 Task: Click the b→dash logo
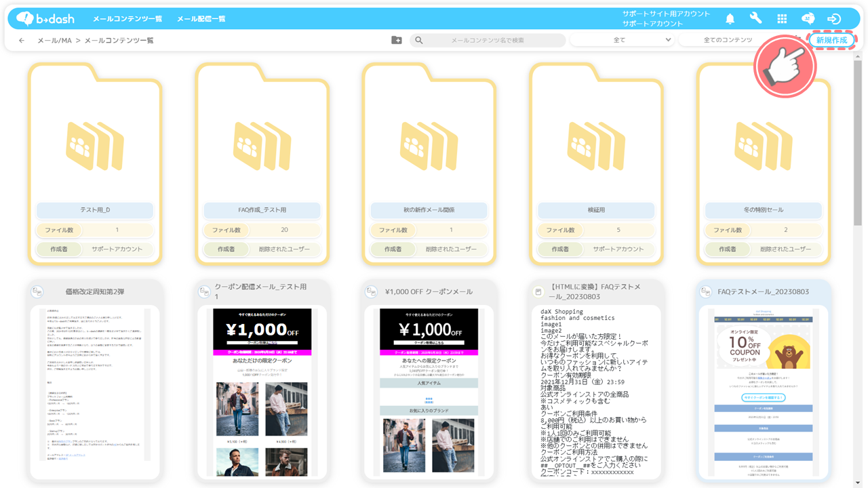pyautogui.click(x=45, y=18)
